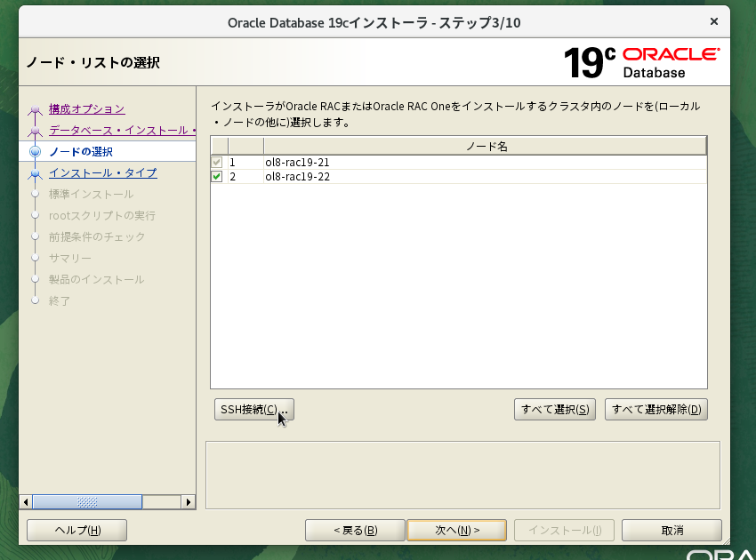Proceed with 次へ(N)> button
The image size is (756, 560).
click(456, 530)
